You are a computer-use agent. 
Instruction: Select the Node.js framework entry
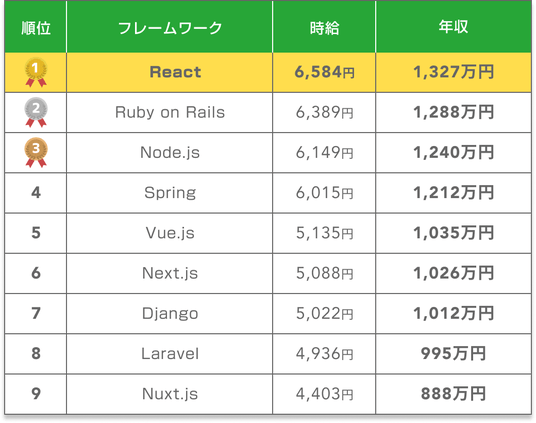click(170, 153)
